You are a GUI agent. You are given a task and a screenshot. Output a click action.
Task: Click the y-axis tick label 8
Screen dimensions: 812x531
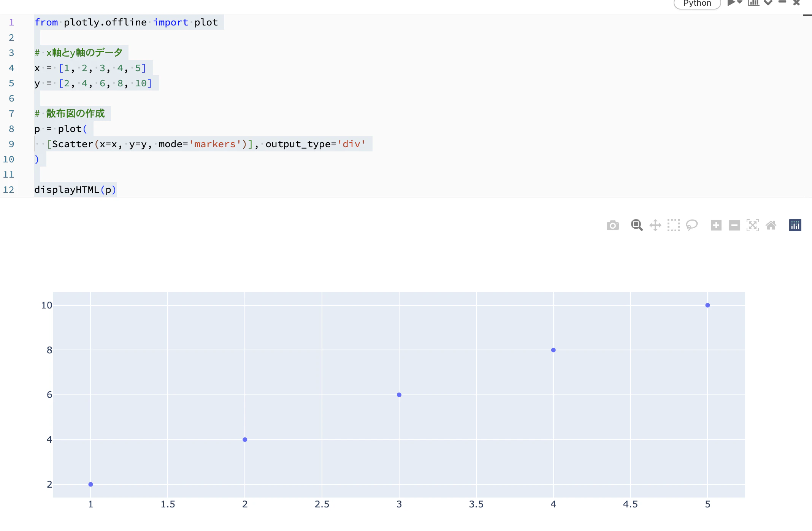click(49, 350)
